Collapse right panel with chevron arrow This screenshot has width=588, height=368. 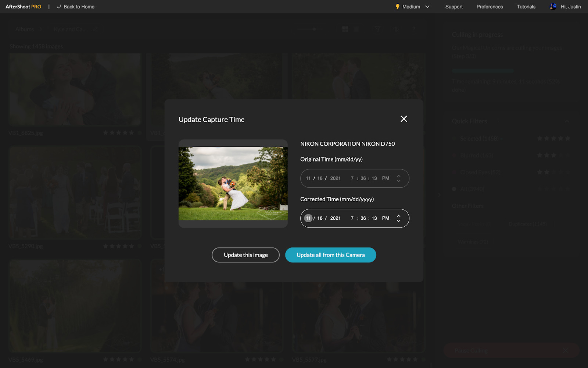[x=439, y=195]
